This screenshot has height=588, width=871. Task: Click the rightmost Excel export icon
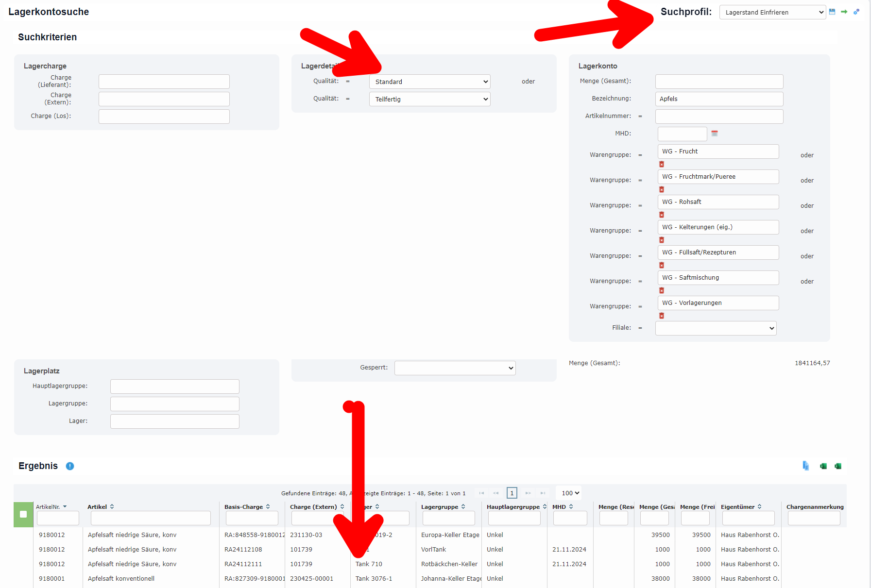[838, 466]
